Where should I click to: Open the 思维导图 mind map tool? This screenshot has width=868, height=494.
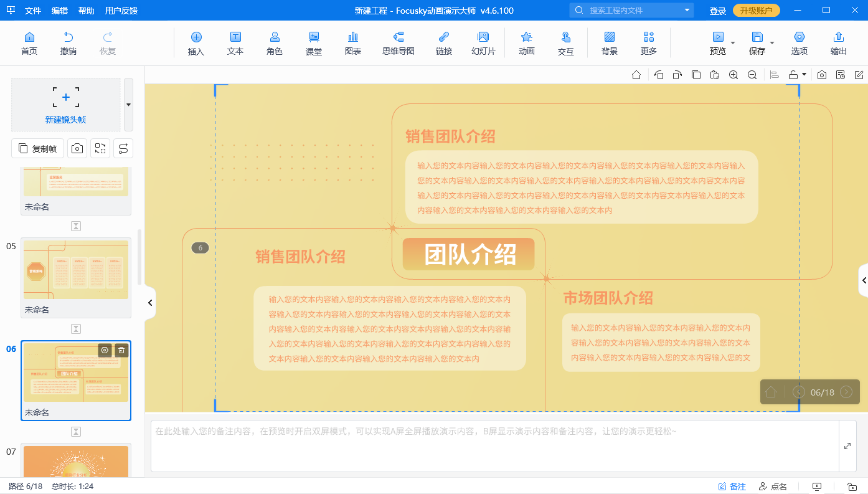pos(399,43)
